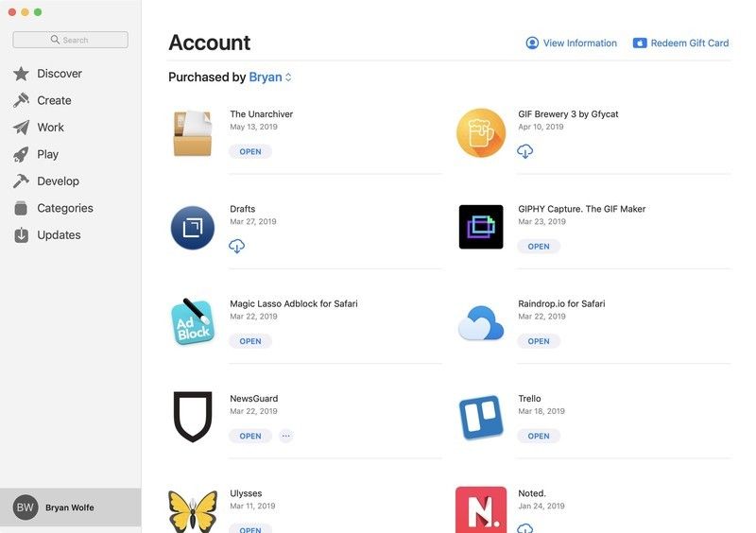Viewport: 756px width, 533px height.
Task: Click The Unarchiver app icon
Action: click(x=193, y=133)
